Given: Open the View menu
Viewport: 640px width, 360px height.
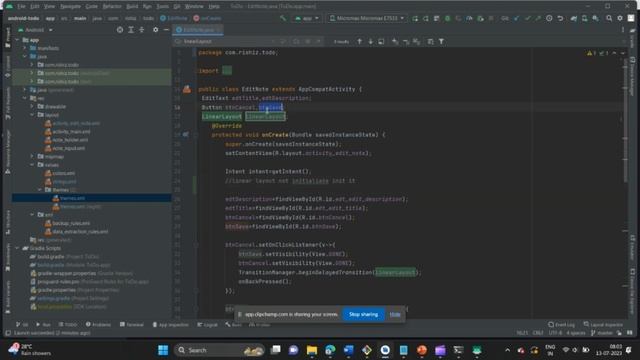Looking at the screenshot, I should coord(49,7).
